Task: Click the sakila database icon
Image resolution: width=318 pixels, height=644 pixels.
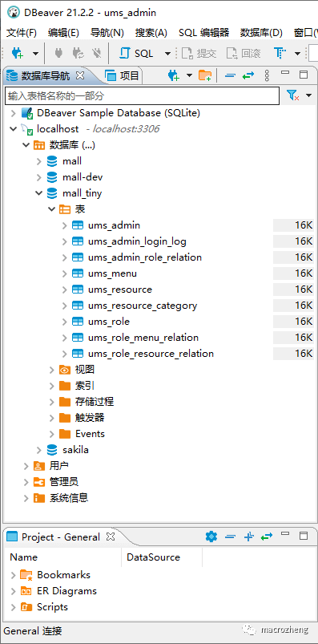Action: click(x=52, y=450)
